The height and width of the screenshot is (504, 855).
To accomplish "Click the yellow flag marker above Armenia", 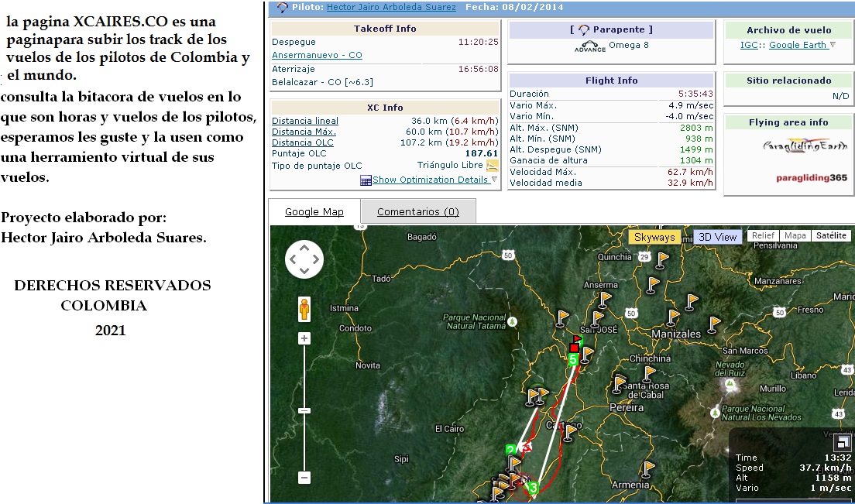I will (x=647, y=469).
